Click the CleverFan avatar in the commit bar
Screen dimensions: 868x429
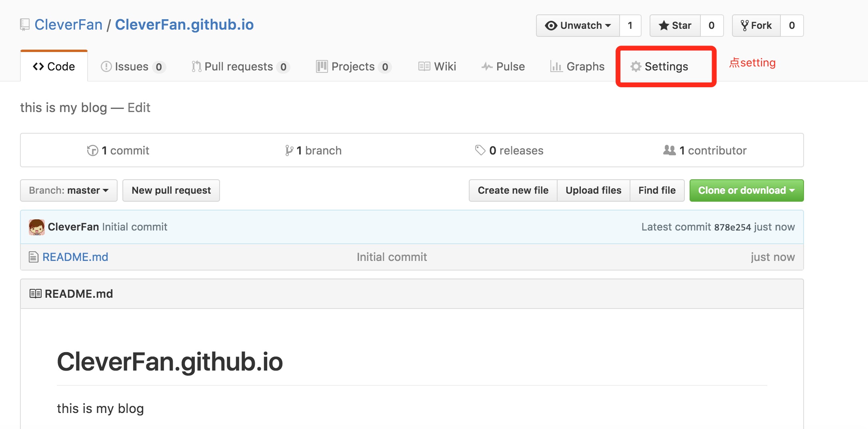tap(37, 227)
